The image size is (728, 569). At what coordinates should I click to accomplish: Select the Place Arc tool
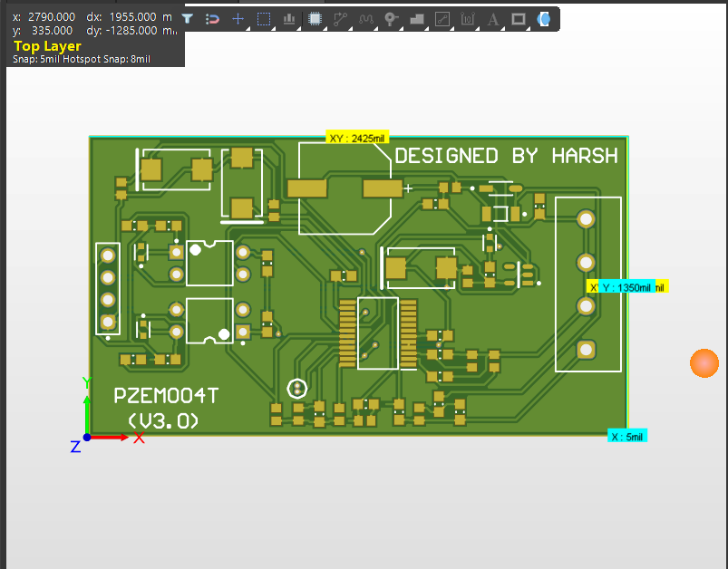click(x=366, y=19)
